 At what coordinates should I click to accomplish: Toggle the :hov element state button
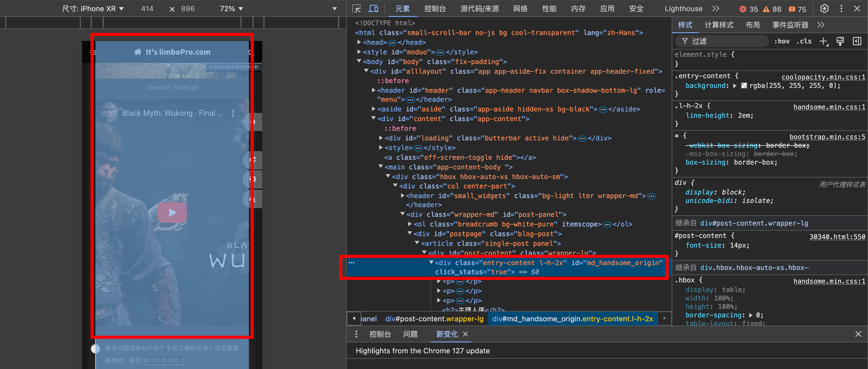coord(782,41)
